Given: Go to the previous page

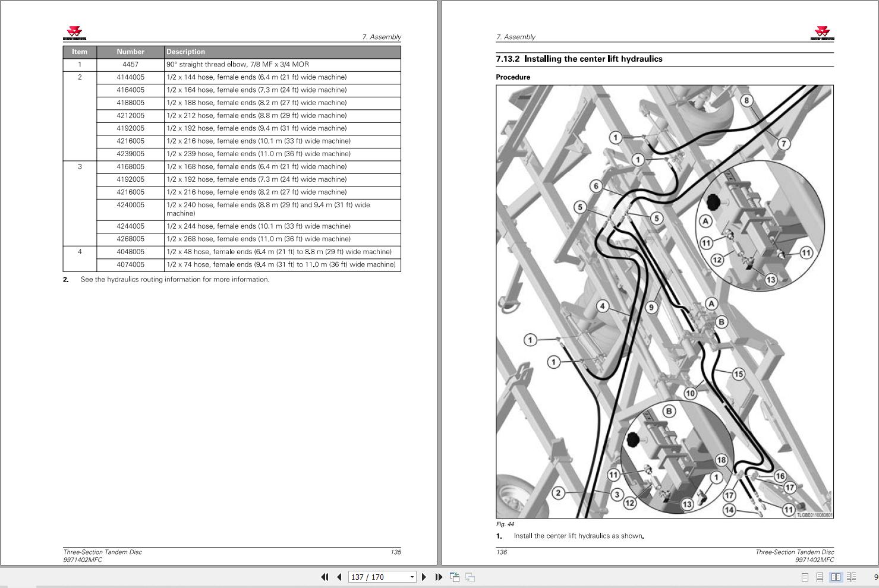Looking at the screenshot, I should click(x=339, y=577).
